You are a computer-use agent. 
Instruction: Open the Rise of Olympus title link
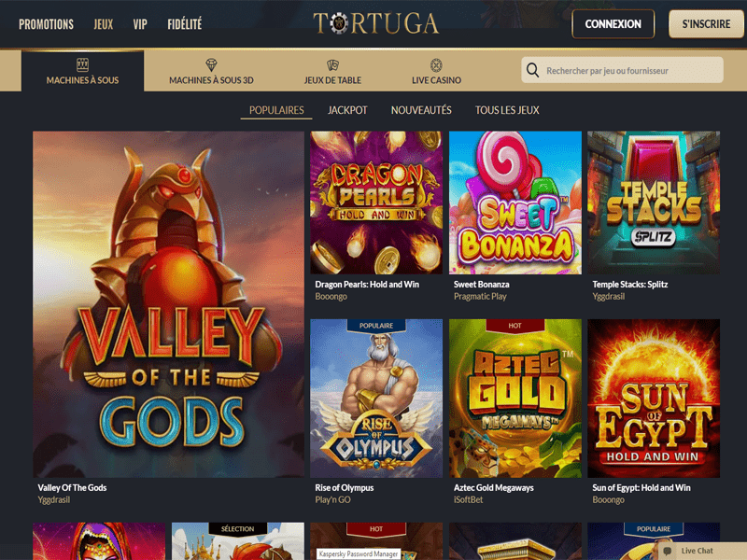pos(344,487)
